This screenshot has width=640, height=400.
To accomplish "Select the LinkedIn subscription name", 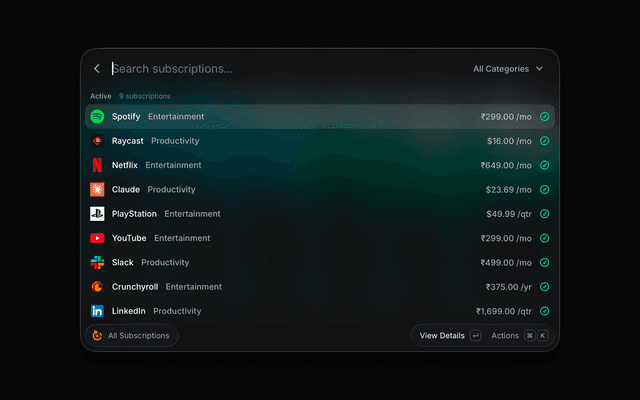I will click(x=129, y=311).
